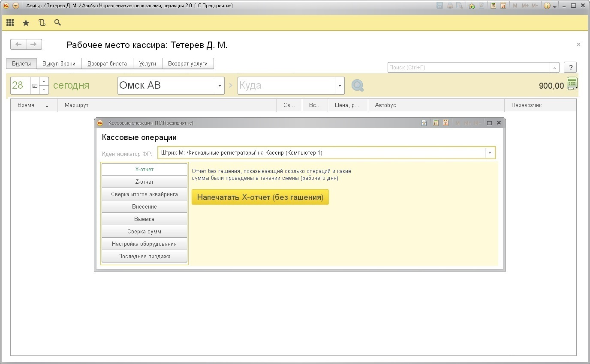Open Favorites with the star icon
The height and width of the screenshot is (364, 590).
click(26, 23)
